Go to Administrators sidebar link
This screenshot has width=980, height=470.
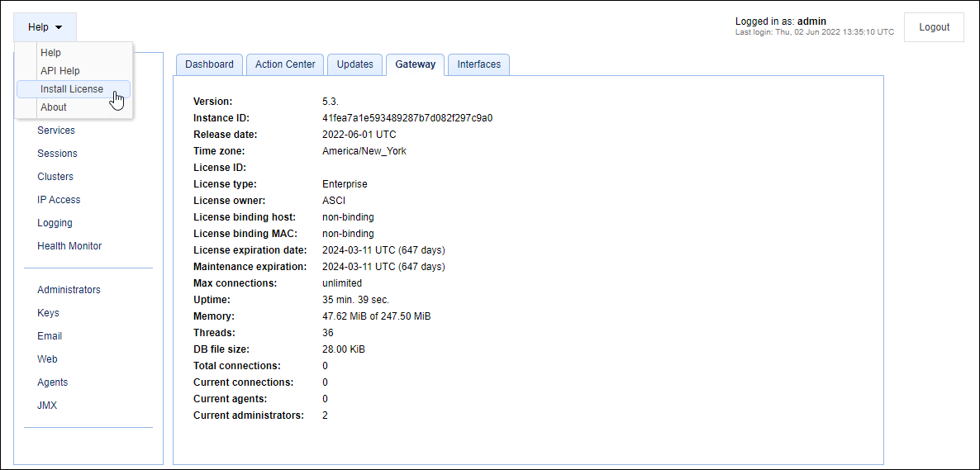(x=69, y=290)
